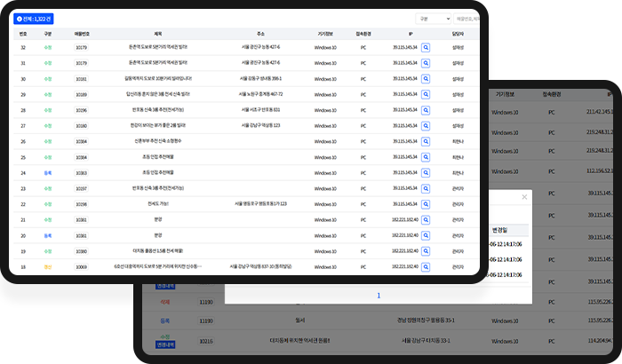Click listing number 11190 in the 등록 row
622x364 pixels.
click(206, 320)
